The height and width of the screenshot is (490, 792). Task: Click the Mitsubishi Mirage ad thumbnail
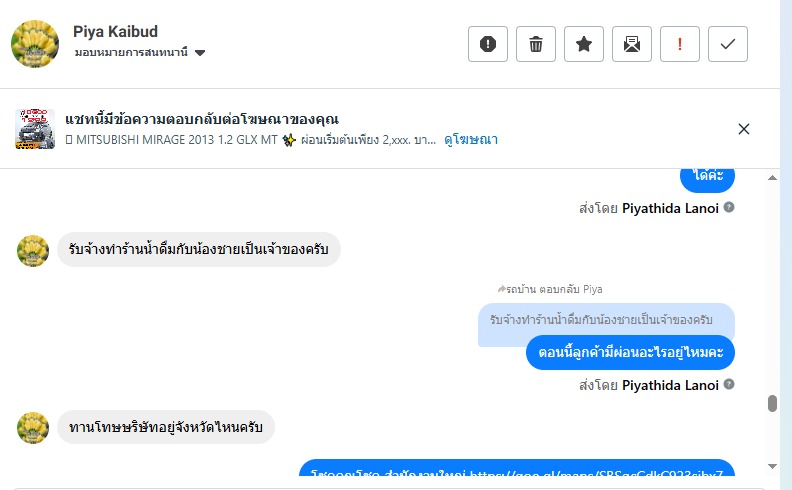[x=35, y=129]
